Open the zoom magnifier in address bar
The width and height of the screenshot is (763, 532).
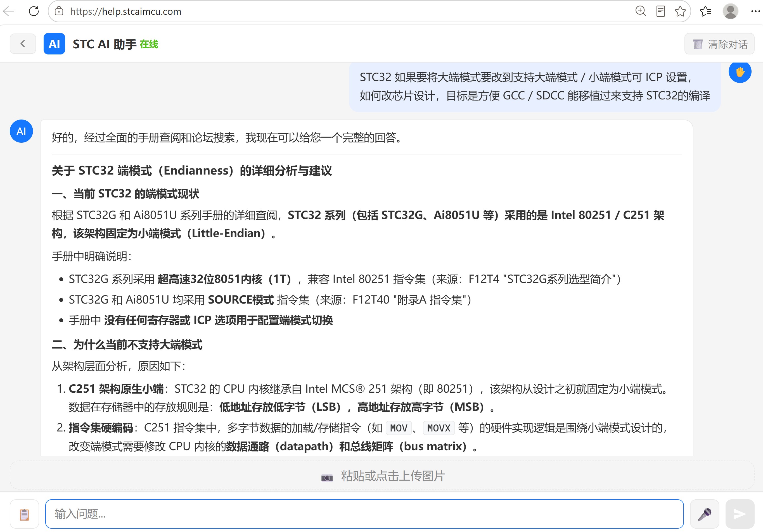641,11
